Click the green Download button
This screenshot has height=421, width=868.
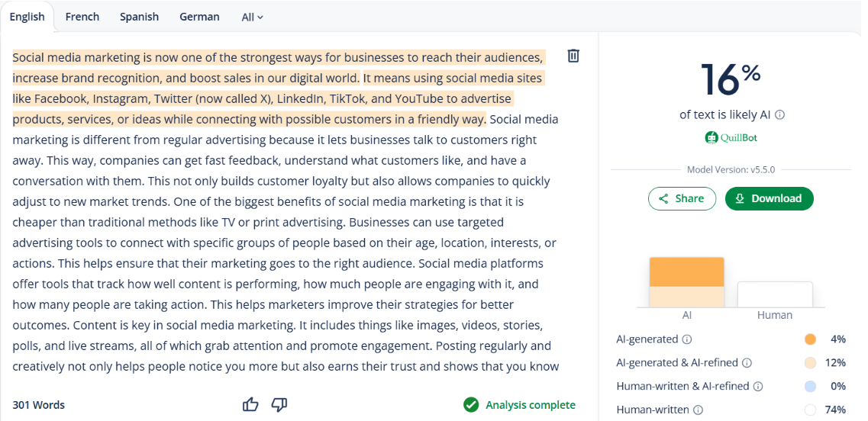769,198
